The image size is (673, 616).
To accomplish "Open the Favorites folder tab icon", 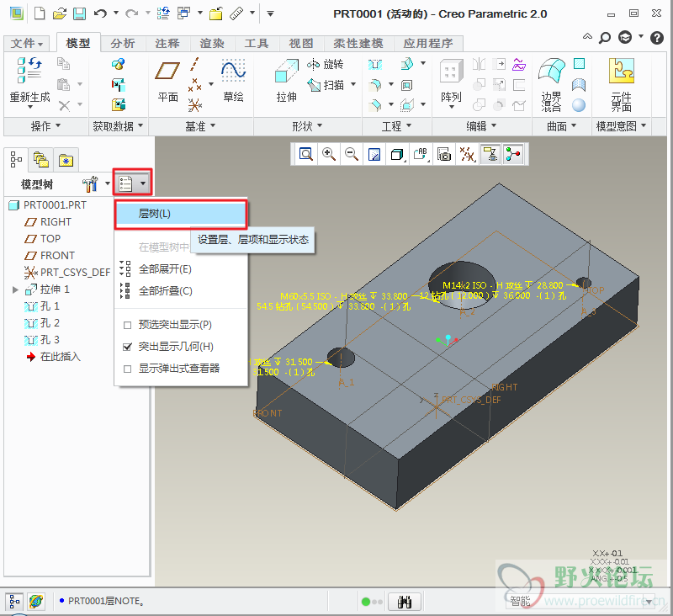I will point(66,160).
